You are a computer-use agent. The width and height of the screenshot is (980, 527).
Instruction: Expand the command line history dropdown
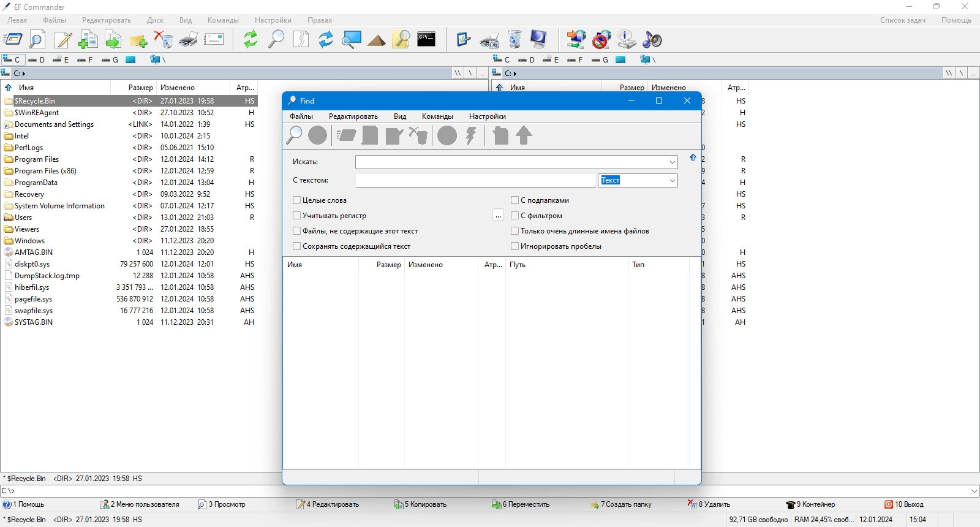pyautogui.click(x=974, y=491)
